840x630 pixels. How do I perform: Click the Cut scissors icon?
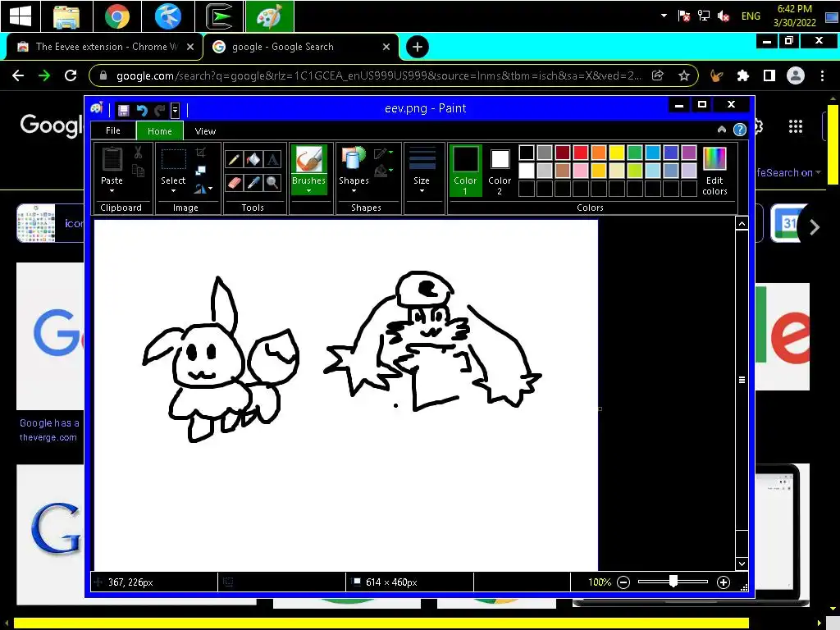pyautogui.click(x=138, y=153)
